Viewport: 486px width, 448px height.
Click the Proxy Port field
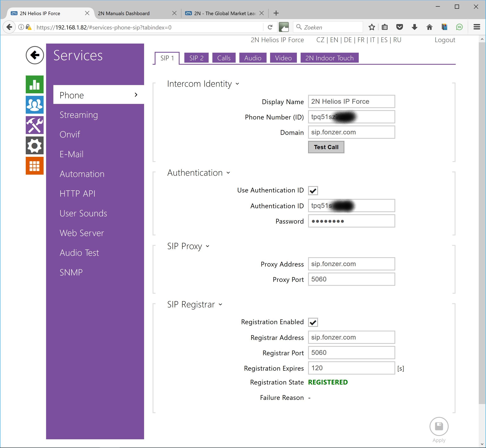(351, 279)
